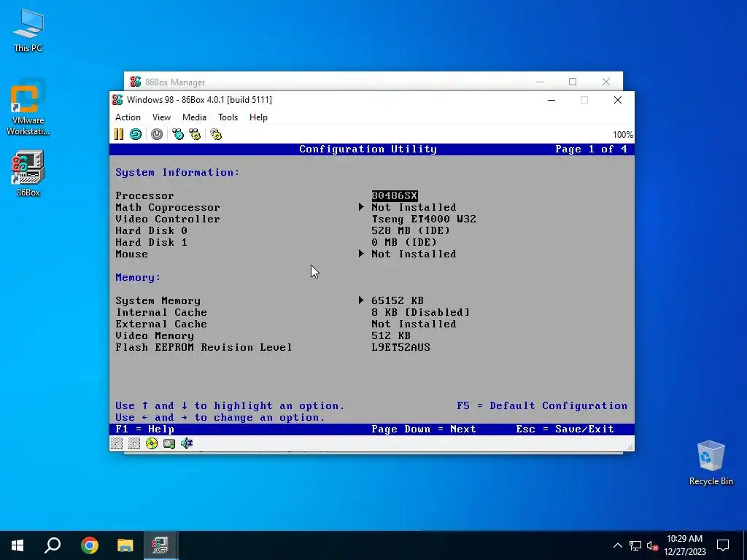Click the arrow beside Mouse Not Installed
747x560 pixels.
pos(361,254)
